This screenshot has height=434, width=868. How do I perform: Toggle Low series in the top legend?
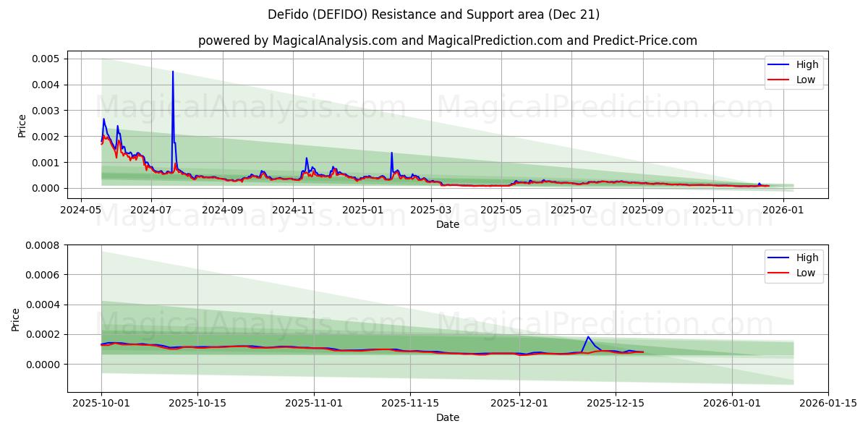[x=799, y=79]
